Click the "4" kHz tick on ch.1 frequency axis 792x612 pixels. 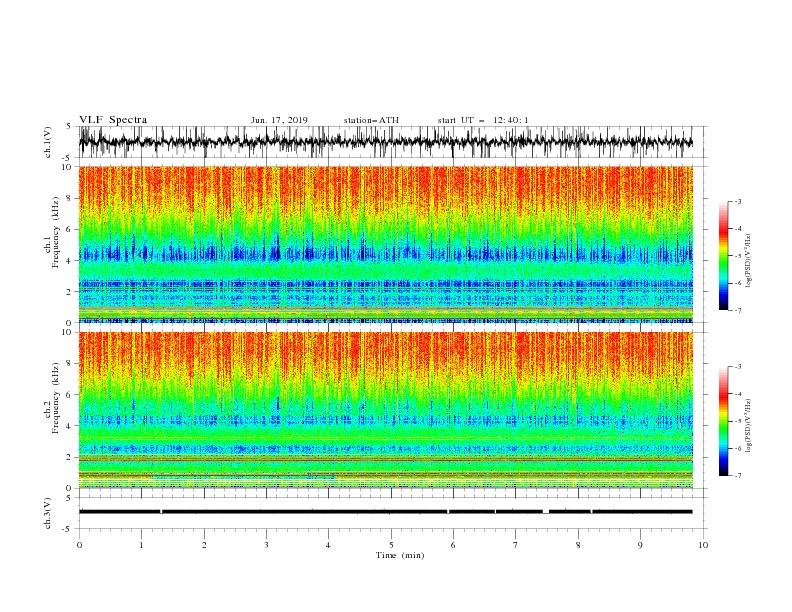[x=71, y=261]
